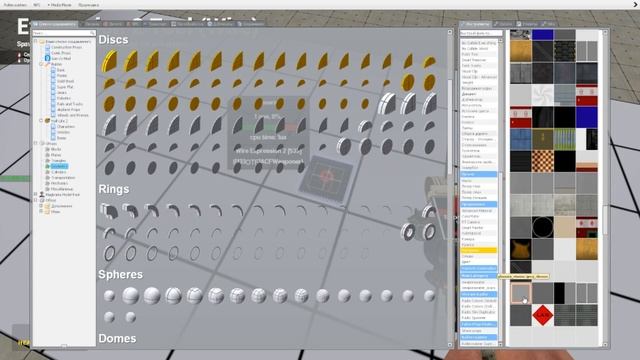Expand the Model Pack node with the person icon

click(36, 195)
